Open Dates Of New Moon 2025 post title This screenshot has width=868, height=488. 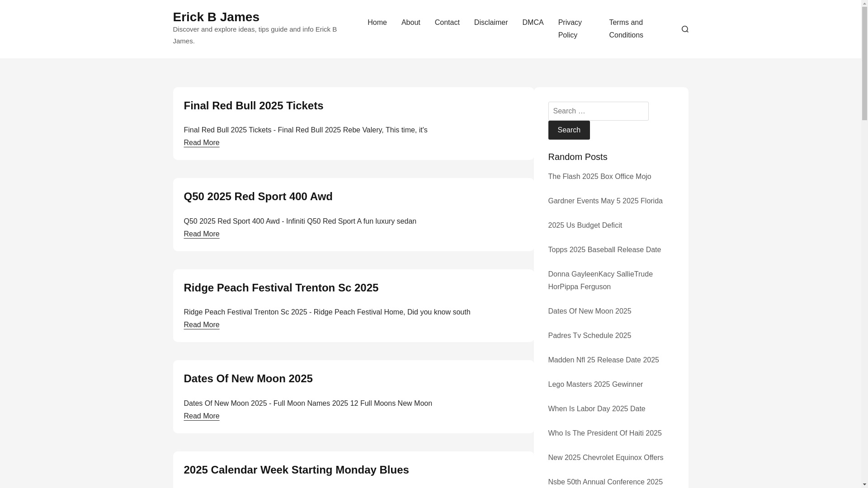click(x=248, y=379)
